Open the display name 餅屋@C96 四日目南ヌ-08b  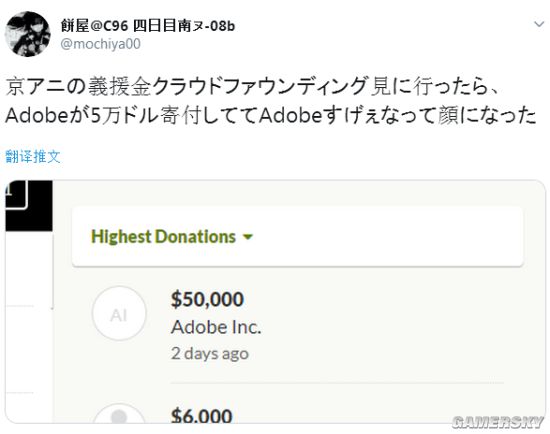[x=148, y=26]
